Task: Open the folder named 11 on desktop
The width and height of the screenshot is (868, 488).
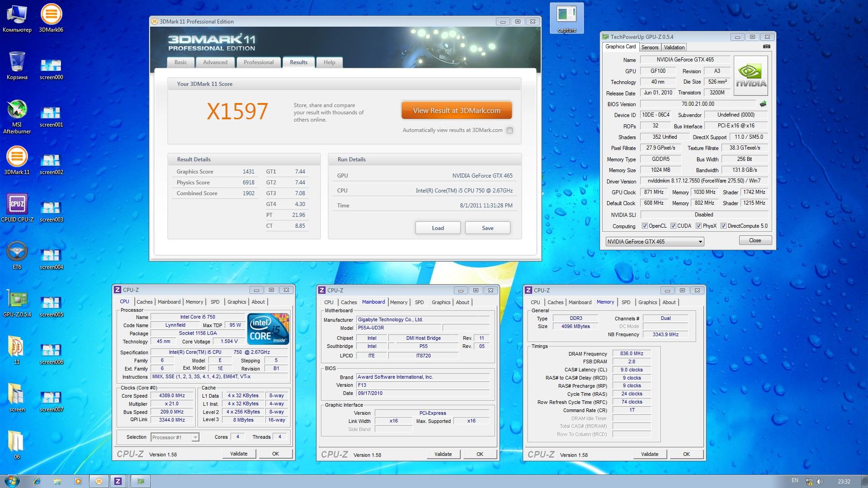Action: tap(17, 350)
